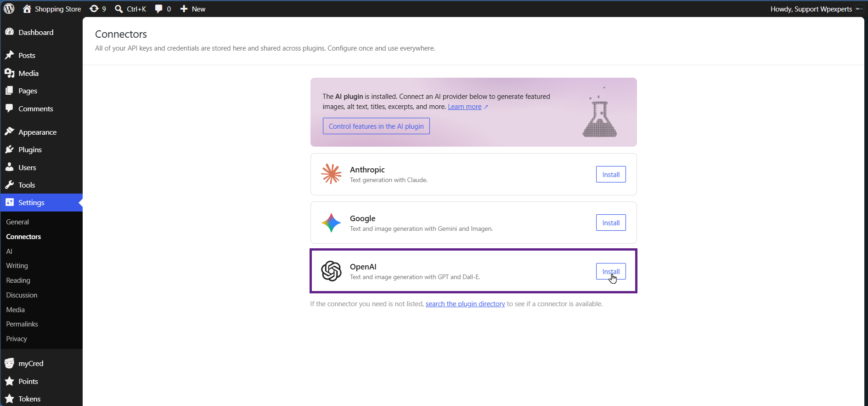Open the Dashboard menu

pyautogui.click(x=41, y=32)
